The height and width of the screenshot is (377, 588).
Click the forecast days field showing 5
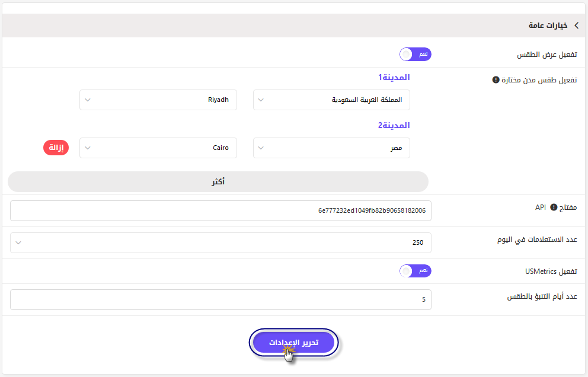tap(220, 299)
